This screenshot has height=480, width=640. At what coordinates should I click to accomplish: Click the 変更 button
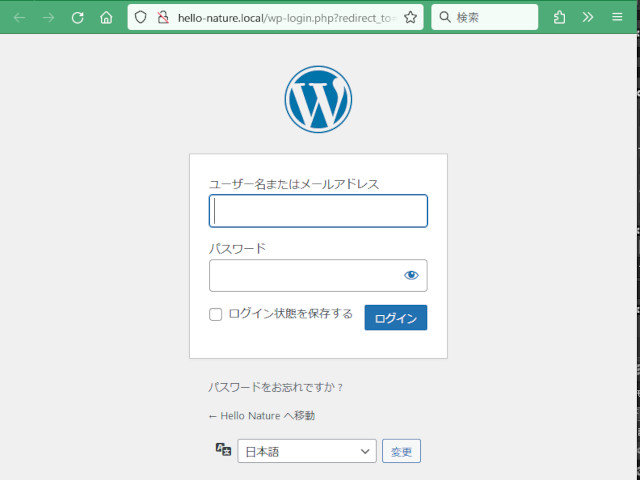click(401, 452)
